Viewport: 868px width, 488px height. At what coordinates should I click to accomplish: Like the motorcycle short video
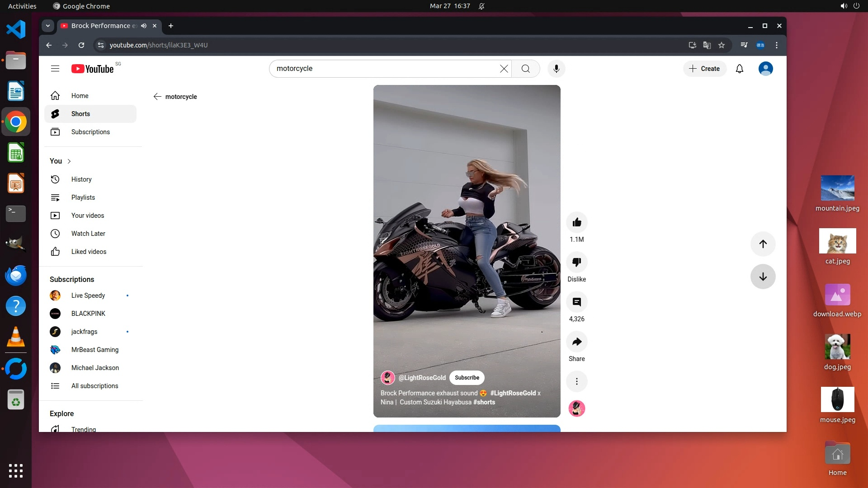[576, 222]
